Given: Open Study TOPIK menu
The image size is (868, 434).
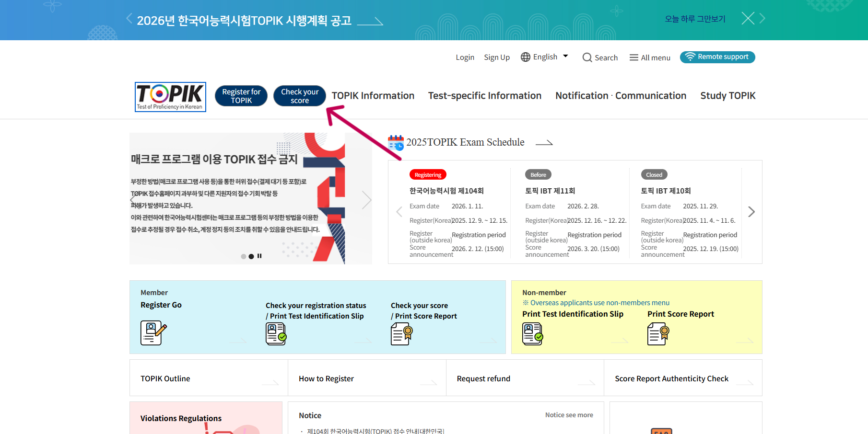Looking at the screenshot, I should pyautogui.click(x=728, y=96).
